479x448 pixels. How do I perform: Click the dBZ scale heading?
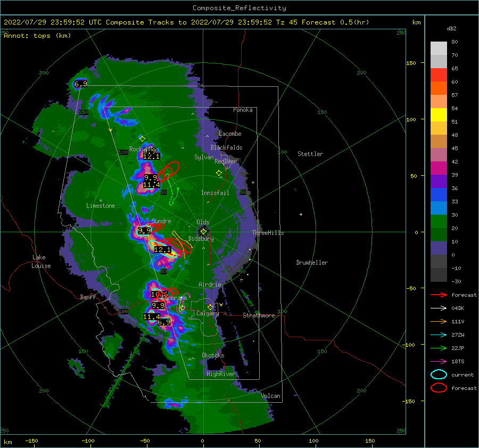451,29
